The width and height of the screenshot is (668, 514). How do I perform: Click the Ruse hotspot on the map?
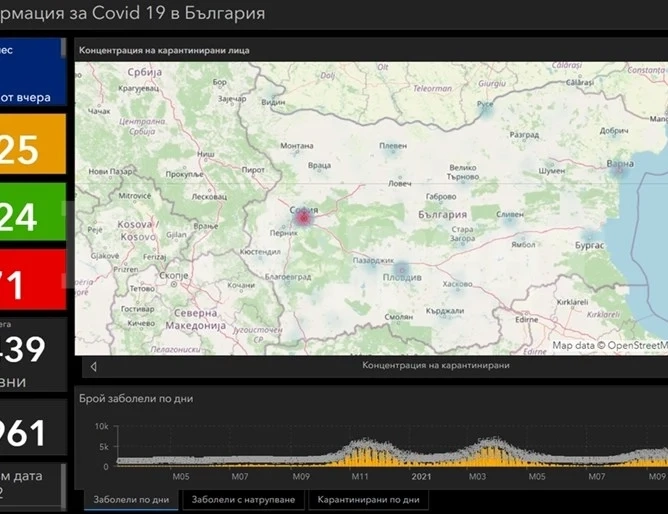click(486, 109)
